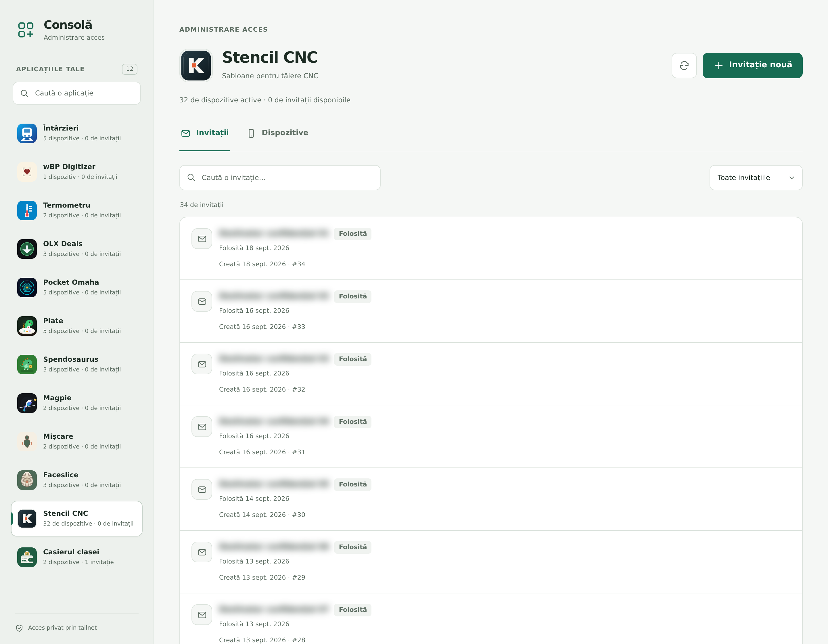Select the Mișcare app icon
828x644 pixels.
(27, 442)
